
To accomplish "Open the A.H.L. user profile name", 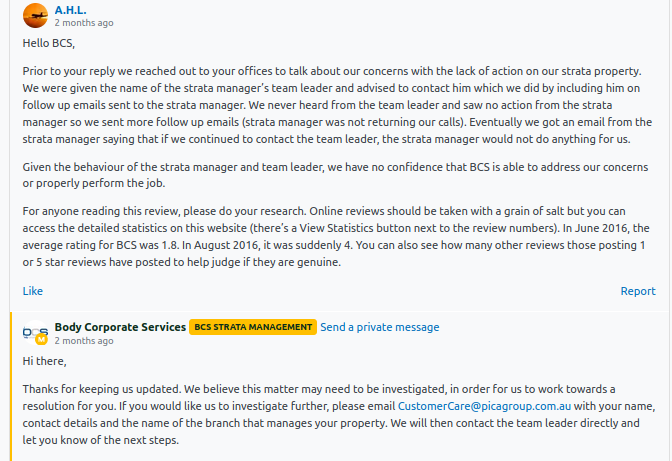I will (x=70, y=10).
